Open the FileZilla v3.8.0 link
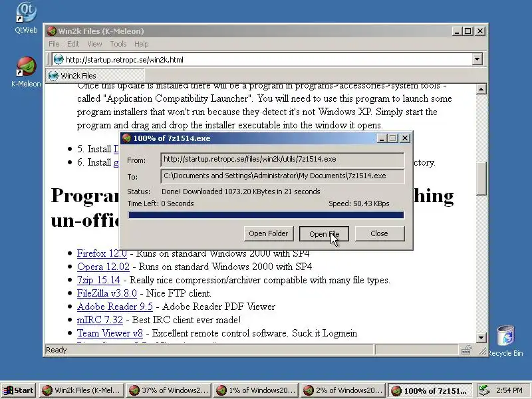Viewport: 532px width, 399px height. (x=107, y=293)
